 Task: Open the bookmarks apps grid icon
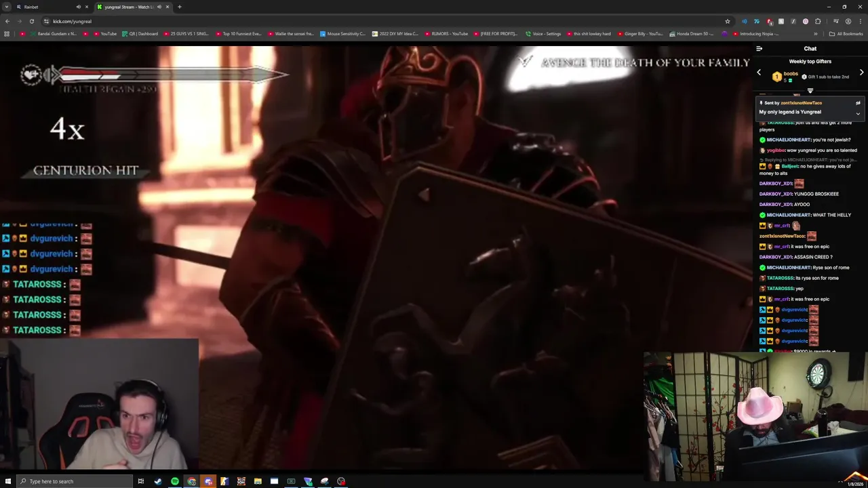(x=7, y=34)
